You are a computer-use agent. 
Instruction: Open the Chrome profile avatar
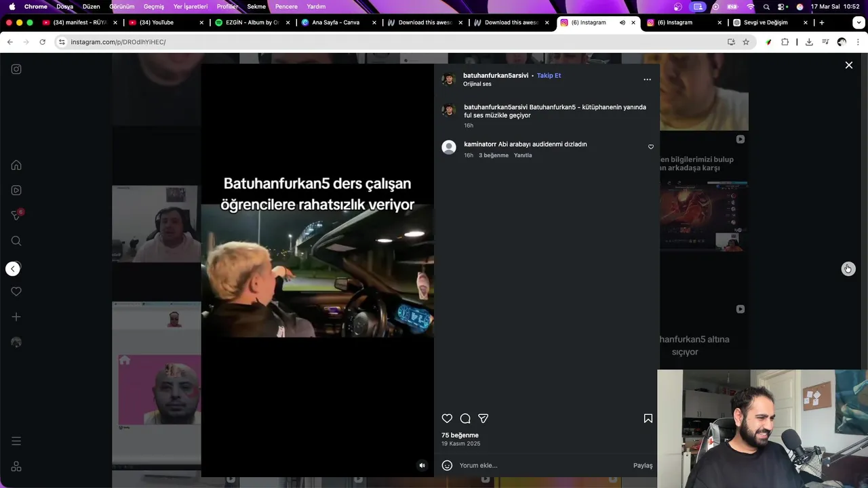(x=842, y=42)
